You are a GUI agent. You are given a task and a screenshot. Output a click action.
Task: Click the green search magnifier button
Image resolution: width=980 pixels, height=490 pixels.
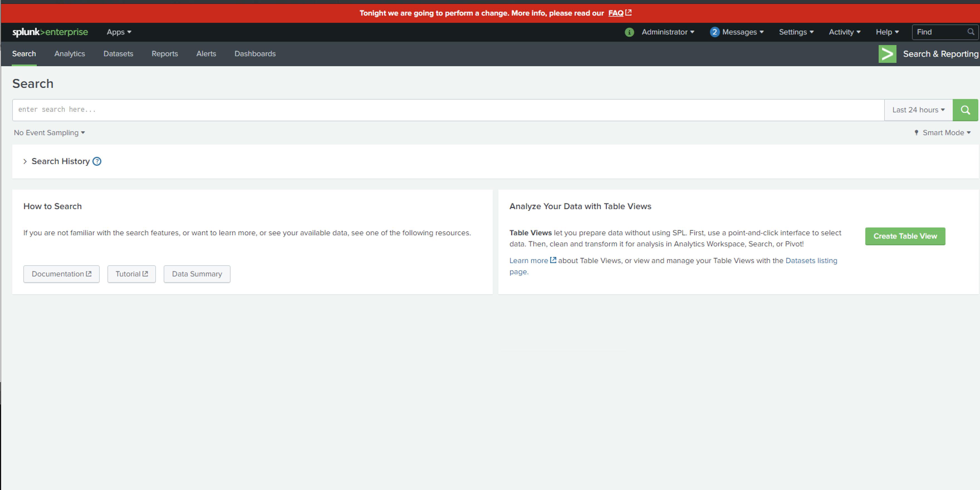tap(965, 110)
